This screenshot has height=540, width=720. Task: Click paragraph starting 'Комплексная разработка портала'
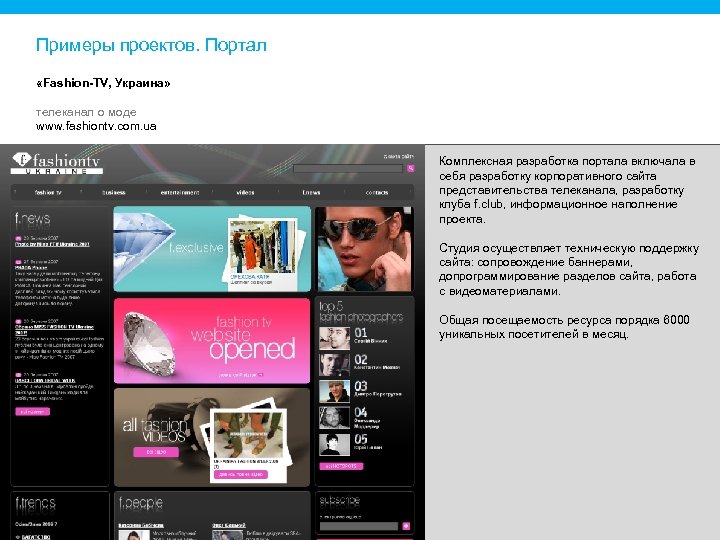[x=567, y=190]
